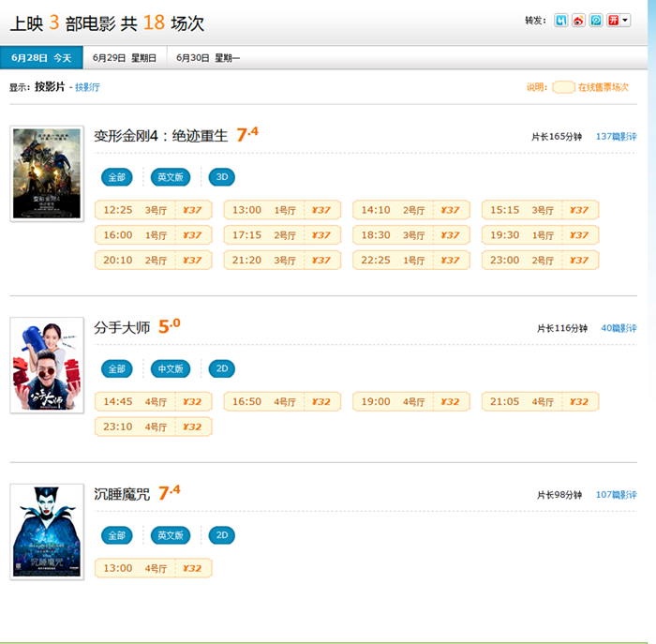Pick the 23:00 2号厅 showtime
This screenshot has height=644, width=656.
pos(540,260)
